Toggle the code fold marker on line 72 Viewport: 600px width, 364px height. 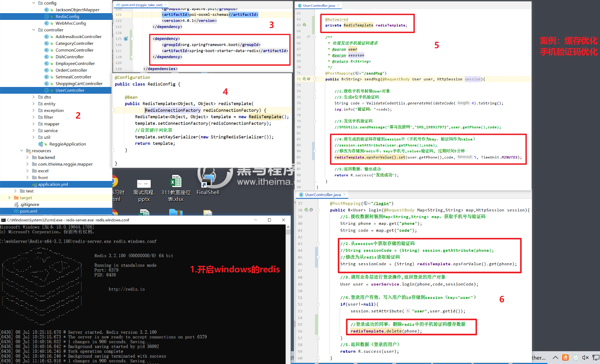click(x=314, y=79)
